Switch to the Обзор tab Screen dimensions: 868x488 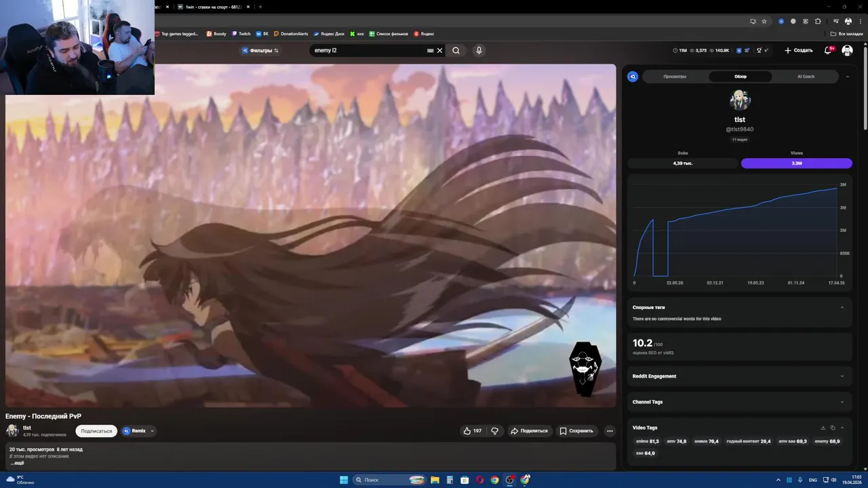pyautogui.click(x=741, y=77)
